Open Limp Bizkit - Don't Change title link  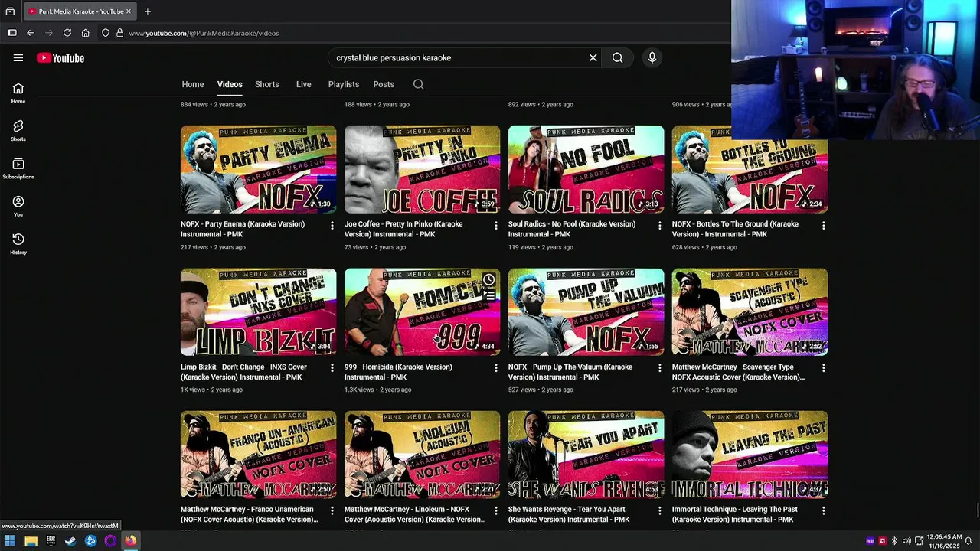click(244, 372)
